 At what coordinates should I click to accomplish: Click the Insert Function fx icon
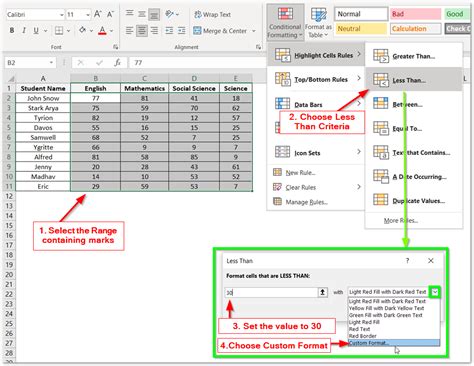(x=117, y=62)
